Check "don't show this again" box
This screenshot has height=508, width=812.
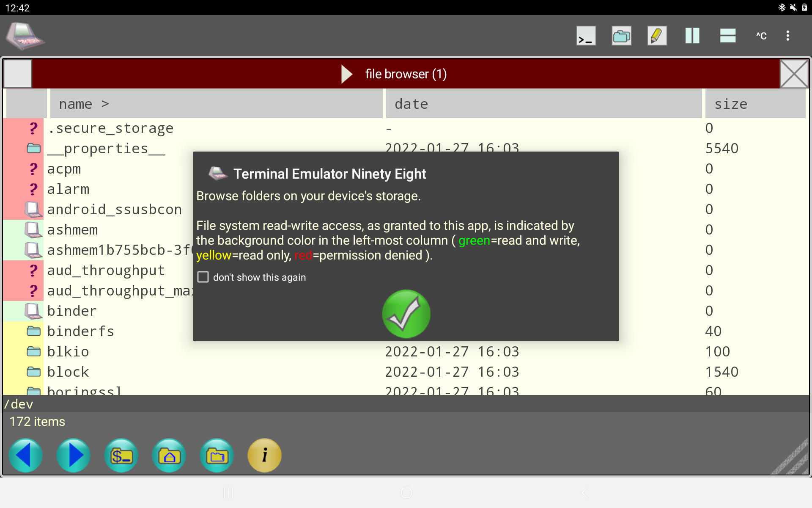pyautogui.click(x=203, y=277)
